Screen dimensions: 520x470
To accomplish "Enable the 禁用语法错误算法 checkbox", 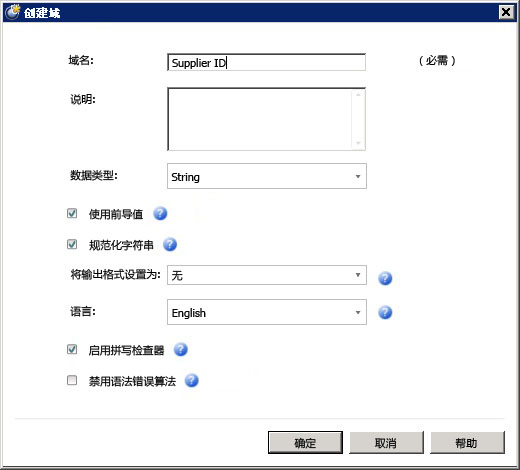I will coord(72,380).
